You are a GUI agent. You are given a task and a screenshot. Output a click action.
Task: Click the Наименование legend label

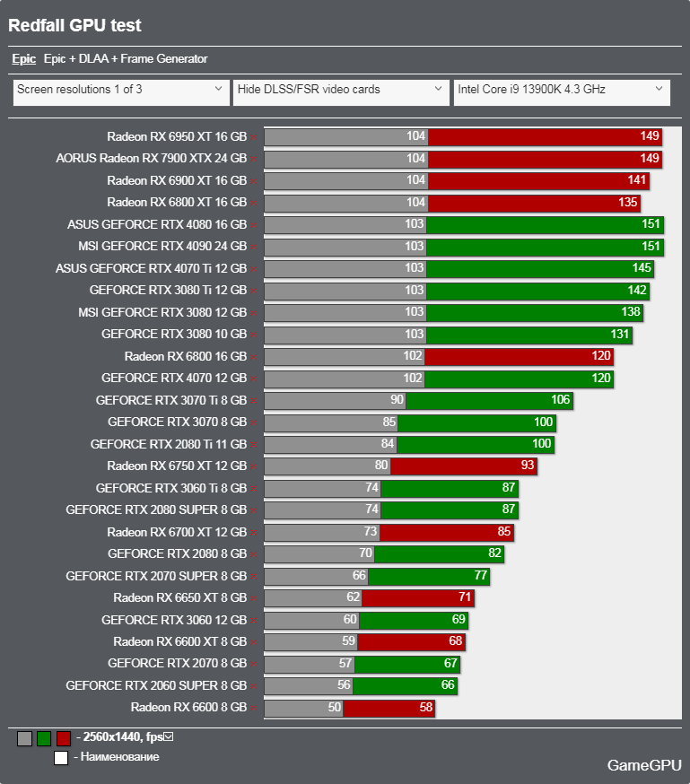coord(120,757)
